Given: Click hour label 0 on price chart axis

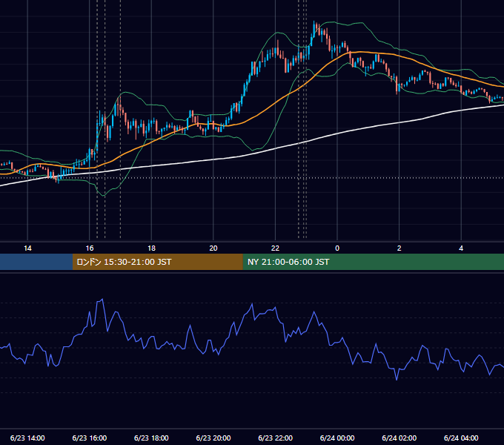Looking at the screenshot, I should click(337, 248).
